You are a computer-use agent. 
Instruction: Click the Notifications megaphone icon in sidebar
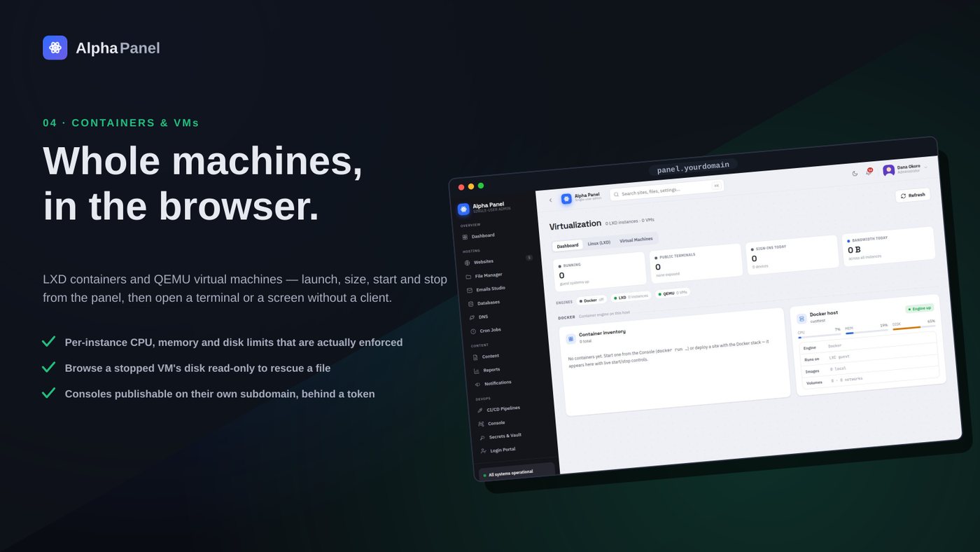tap(478, 384)
